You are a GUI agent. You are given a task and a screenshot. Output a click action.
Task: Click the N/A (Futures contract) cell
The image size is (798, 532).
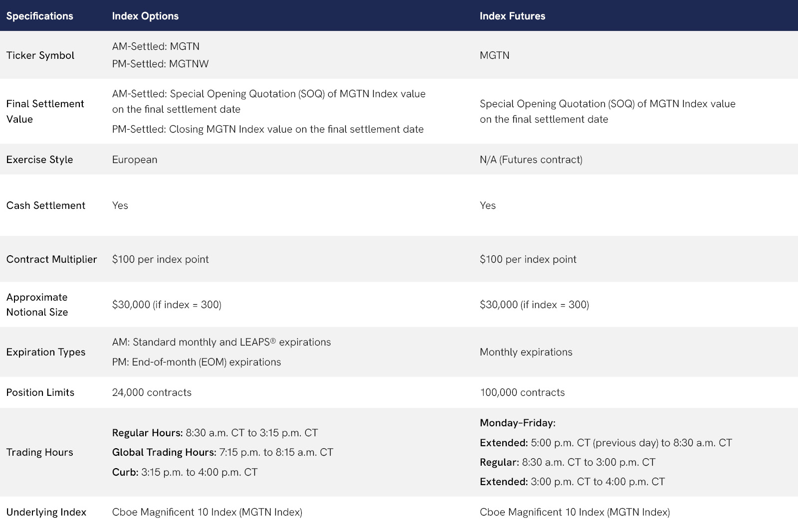click(x=531, y=160)
